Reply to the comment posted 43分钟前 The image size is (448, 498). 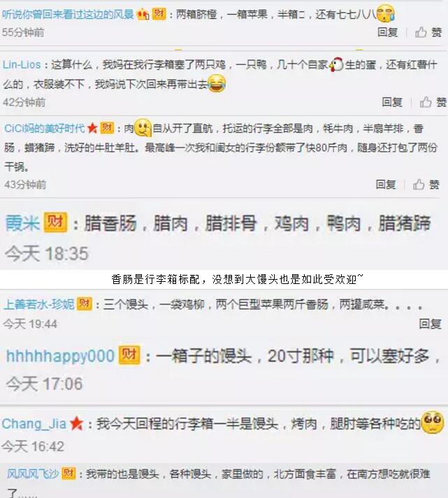point(386,185)
